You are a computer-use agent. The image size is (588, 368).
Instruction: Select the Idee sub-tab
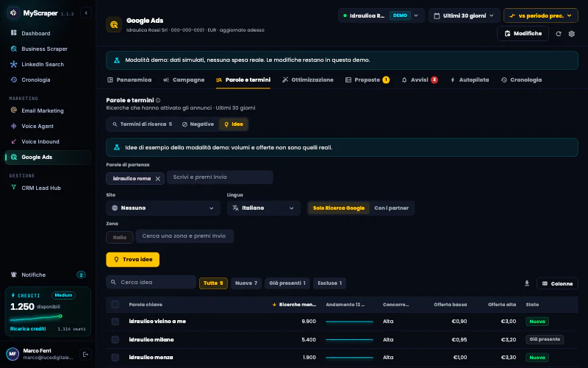pos(233,124)
